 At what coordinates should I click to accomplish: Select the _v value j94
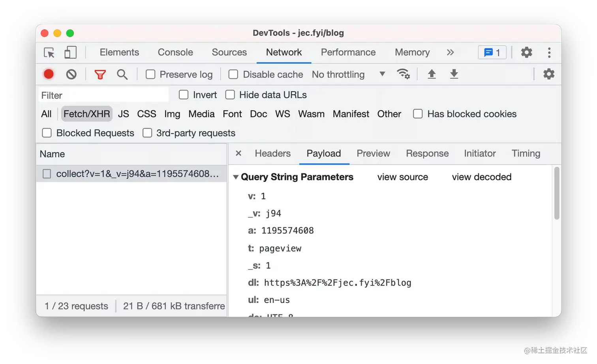coord(273,214)
